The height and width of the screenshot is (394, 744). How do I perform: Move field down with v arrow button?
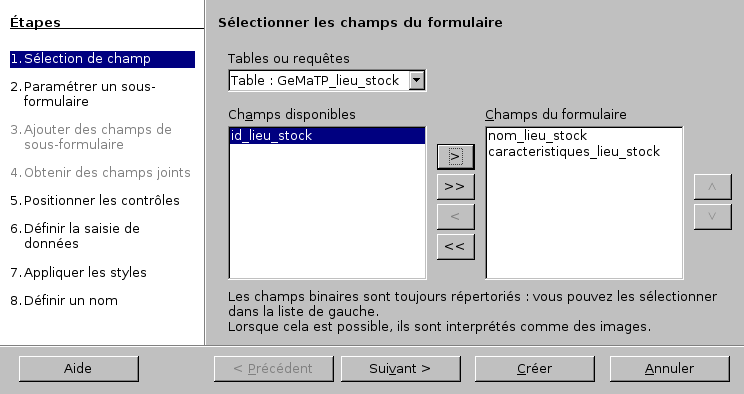pos(712,216)
